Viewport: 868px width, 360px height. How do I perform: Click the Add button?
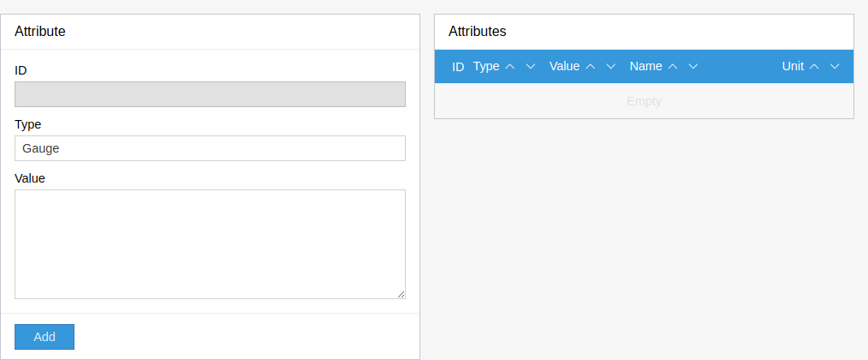click(x=45, y=337)
